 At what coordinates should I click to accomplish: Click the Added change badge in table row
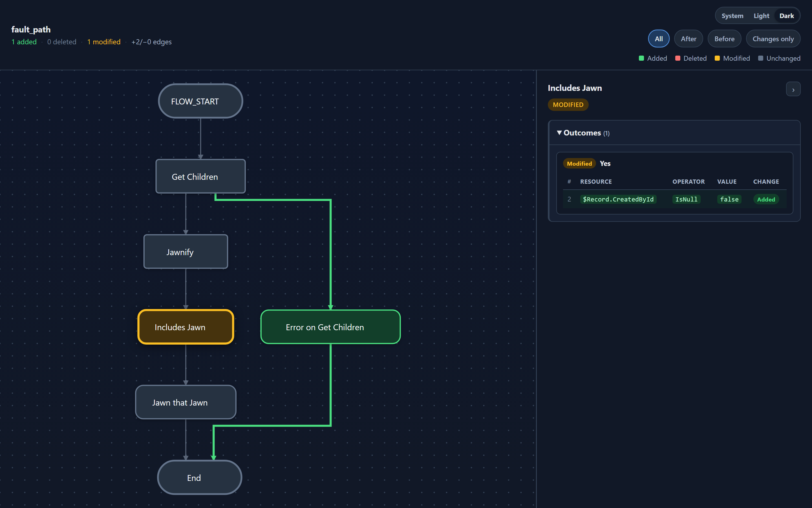click(x=766, y=199)
